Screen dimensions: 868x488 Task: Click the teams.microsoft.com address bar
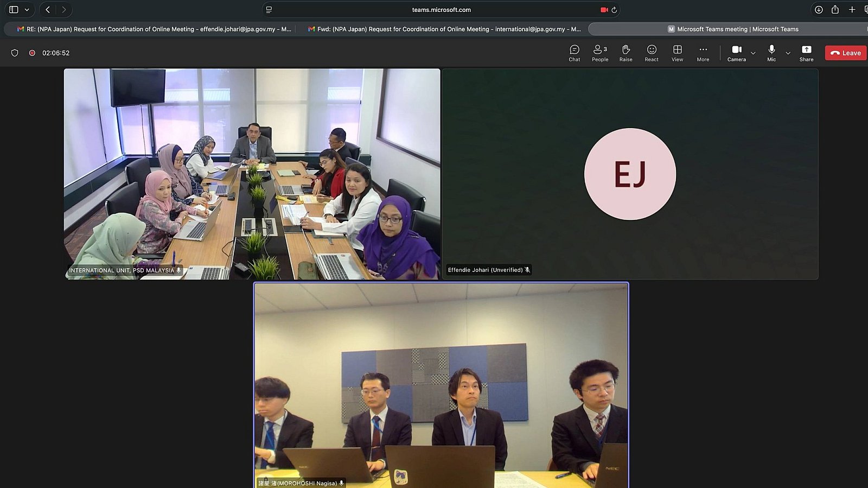click(x=441, y=10)
